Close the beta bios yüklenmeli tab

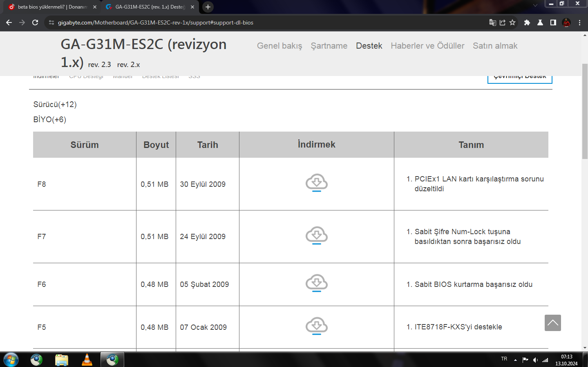coord(95,7)
